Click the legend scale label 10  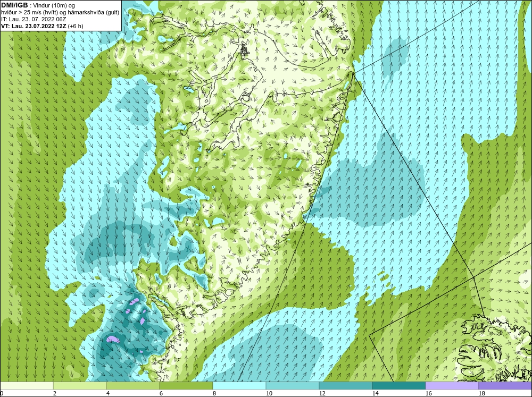coord(269,393)
